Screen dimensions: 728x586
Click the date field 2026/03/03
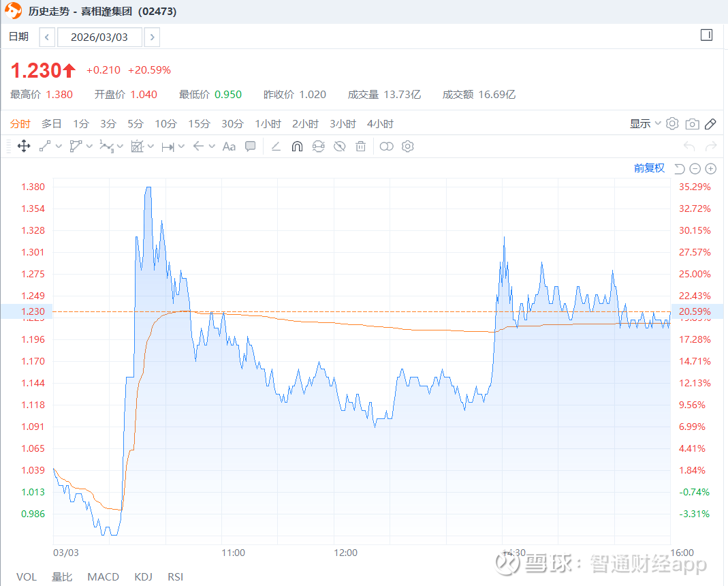click(99, 37)
